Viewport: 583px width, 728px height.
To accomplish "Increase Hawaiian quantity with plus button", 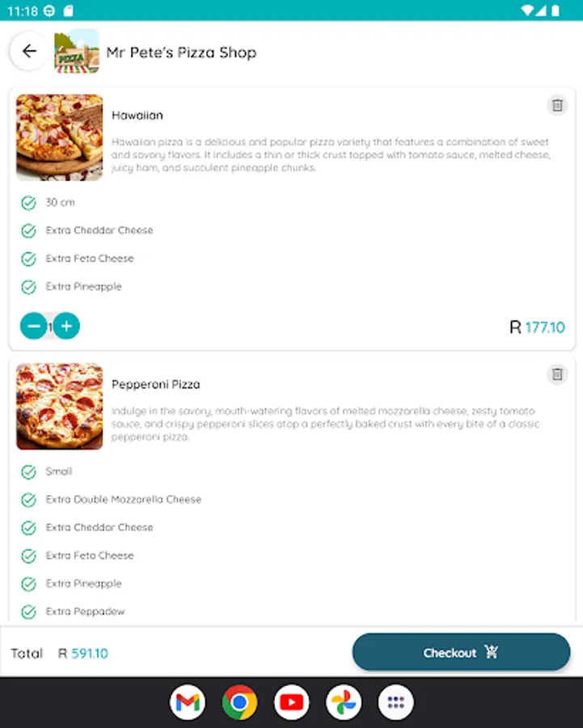I will (x=66, y=326).
